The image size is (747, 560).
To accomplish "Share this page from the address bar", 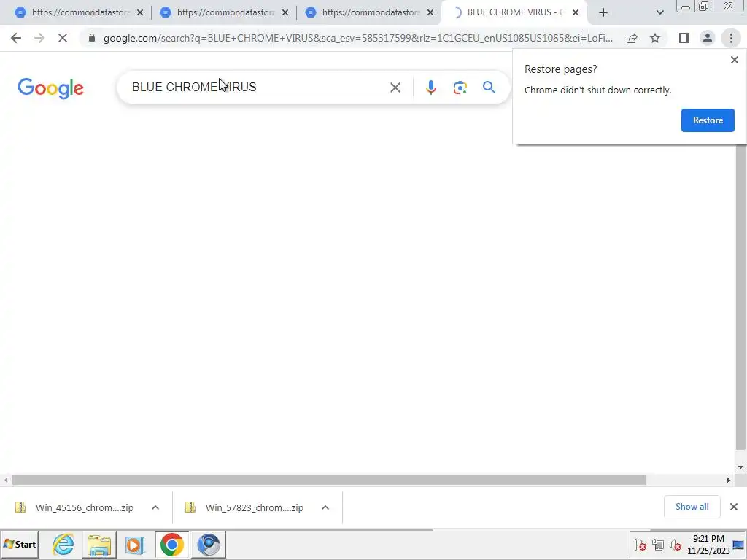I will point(632,38).
